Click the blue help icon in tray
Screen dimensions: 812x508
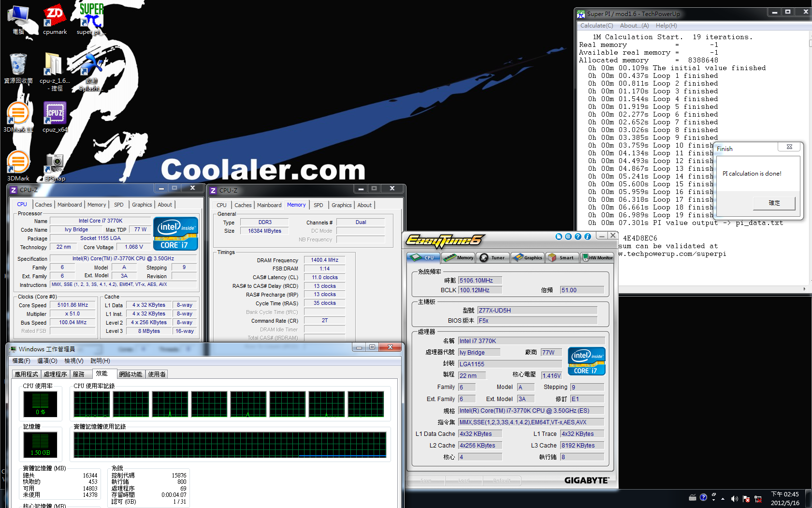click(703, 497)
